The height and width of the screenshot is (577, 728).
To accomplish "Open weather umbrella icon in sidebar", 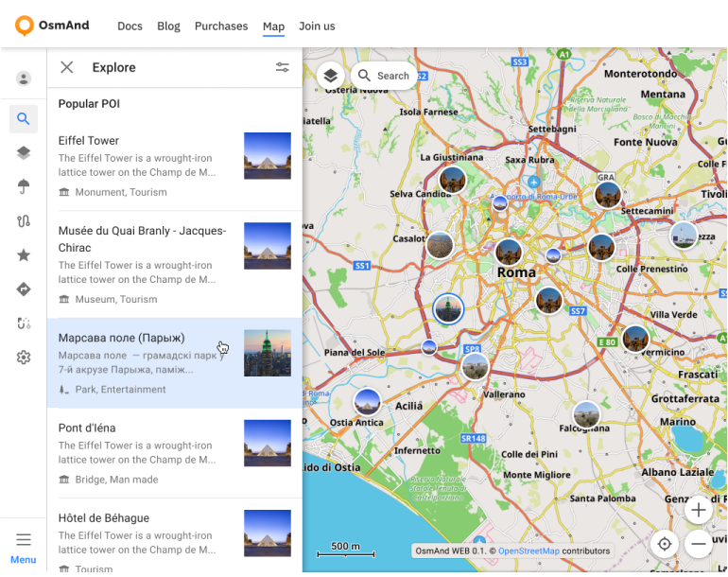I will point(24,186).
